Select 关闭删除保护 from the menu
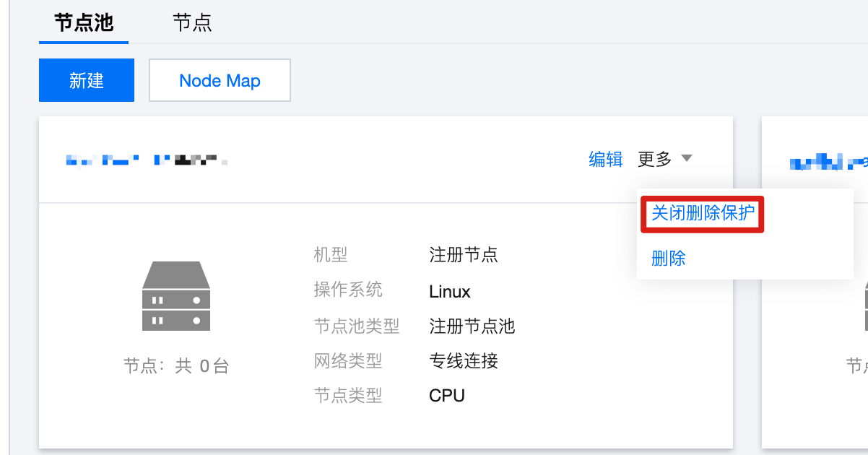This screenshot has width=868, height=455. click(703, 212)
